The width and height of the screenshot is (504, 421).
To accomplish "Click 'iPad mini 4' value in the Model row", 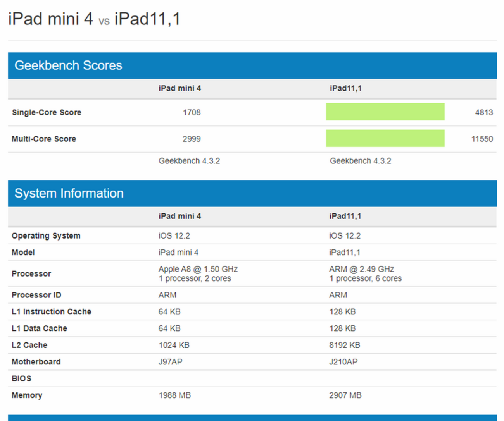I will 178,253.
